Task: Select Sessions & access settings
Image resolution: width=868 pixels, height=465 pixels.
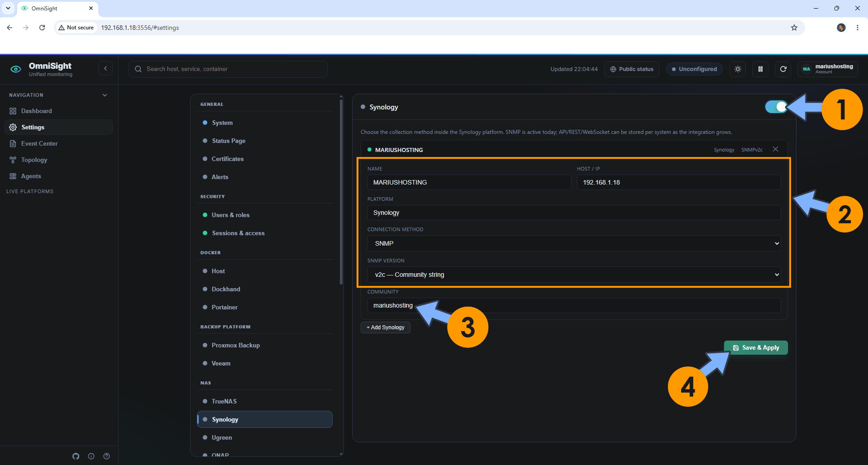Action: pyautogui.click(x=265, y=233)
